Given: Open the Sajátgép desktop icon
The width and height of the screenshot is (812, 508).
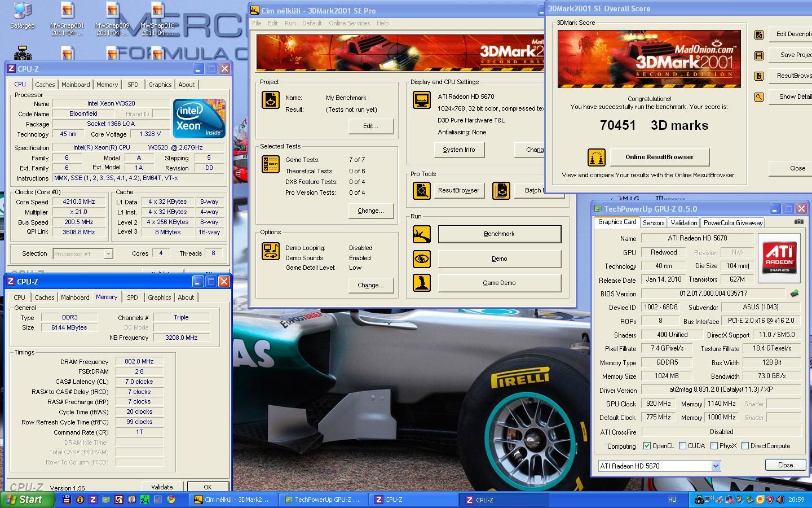Looking at the screenshot, I should click(x=22, y=16).
